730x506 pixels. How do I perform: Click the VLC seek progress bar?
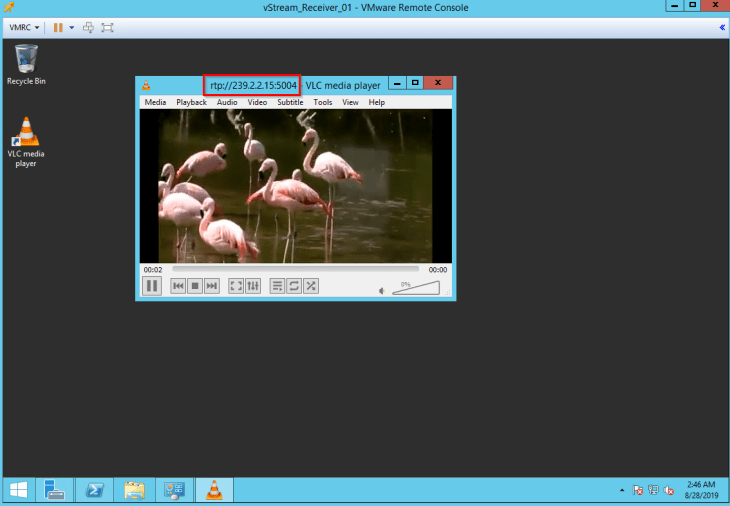click(x=295, y=269)
